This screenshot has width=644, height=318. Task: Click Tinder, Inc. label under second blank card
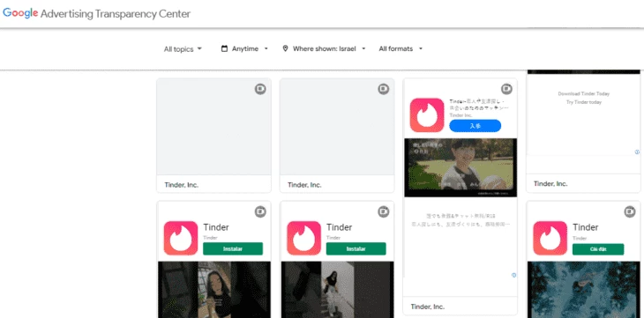pyautogui.click(x=304, y=185)
